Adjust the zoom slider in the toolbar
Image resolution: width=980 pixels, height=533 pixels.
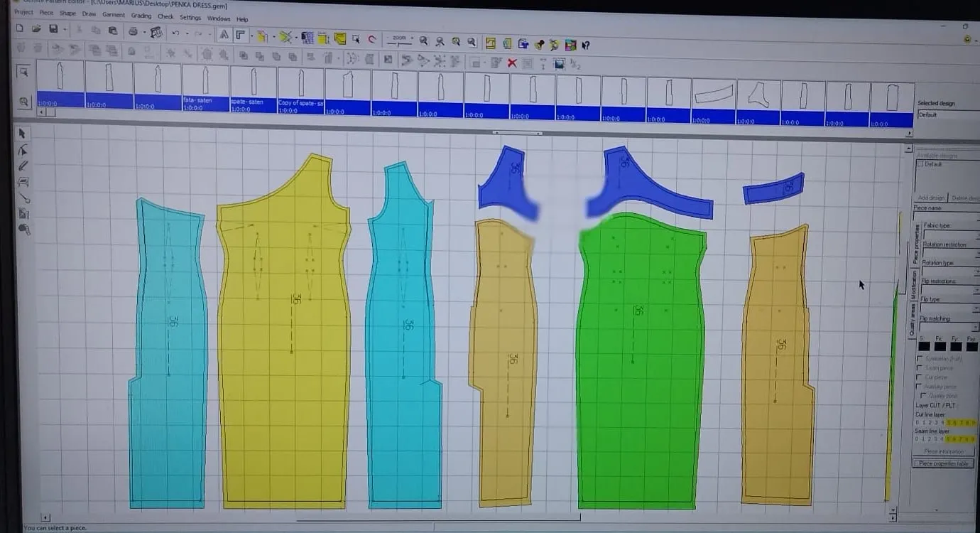pos(401,43)
